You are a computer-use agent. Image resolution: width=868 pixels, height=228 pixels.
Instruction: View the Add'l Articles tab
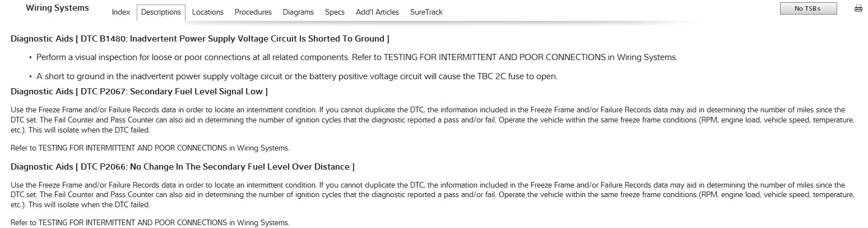[x=377, y=12]
